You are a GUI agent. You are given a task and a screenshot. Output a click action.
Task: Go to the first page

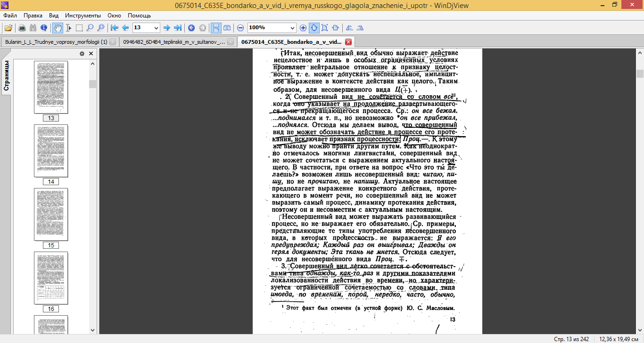coord(115,28)
